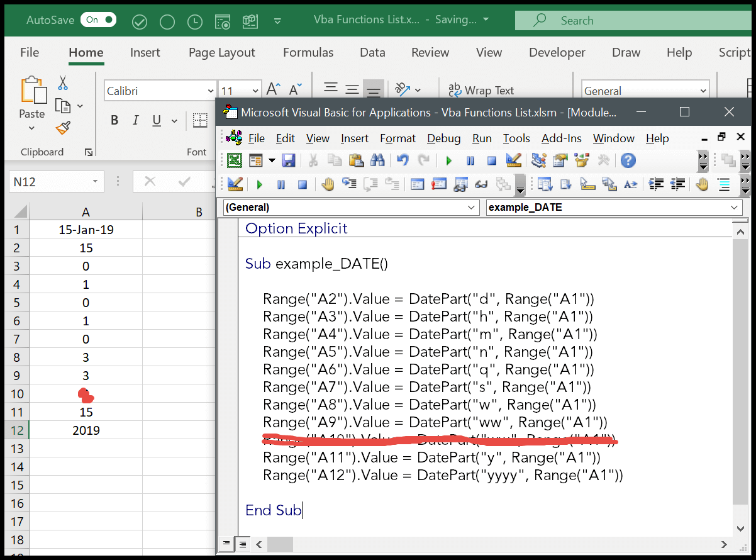Turn off AutoSave in Excel

[98, 20]
